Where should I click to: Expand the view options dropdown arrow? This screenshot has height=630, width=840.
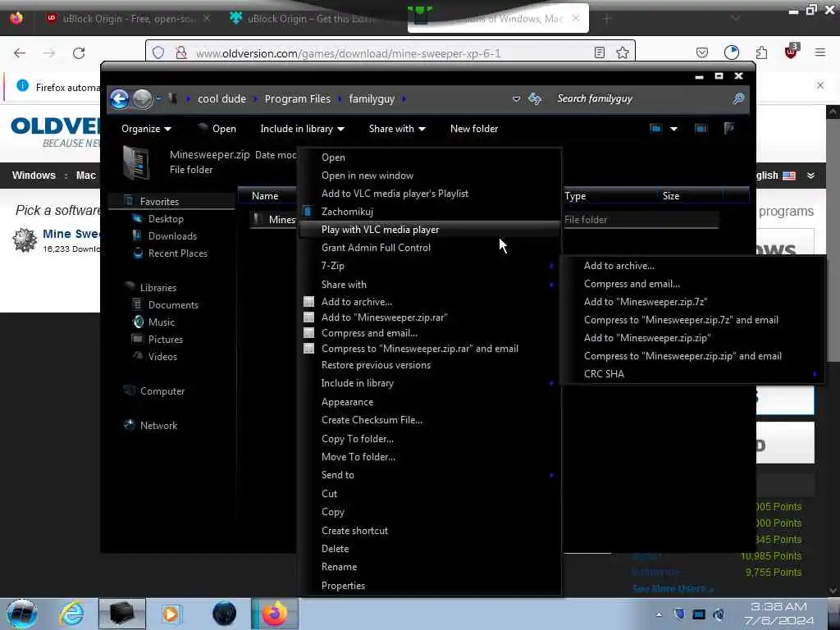(674, 129)
